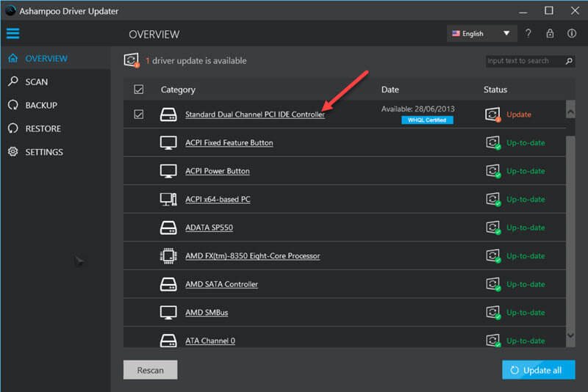Open the hamburger menu icon
Screen dimensions: 588x392
[12, 33]
